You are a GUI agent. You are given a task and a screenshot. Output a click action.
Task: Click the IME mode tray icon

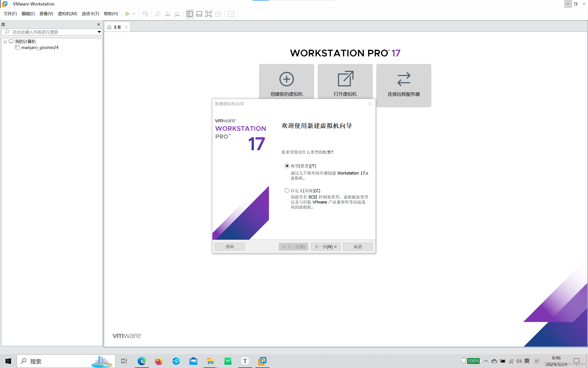[x=537, y=361]
